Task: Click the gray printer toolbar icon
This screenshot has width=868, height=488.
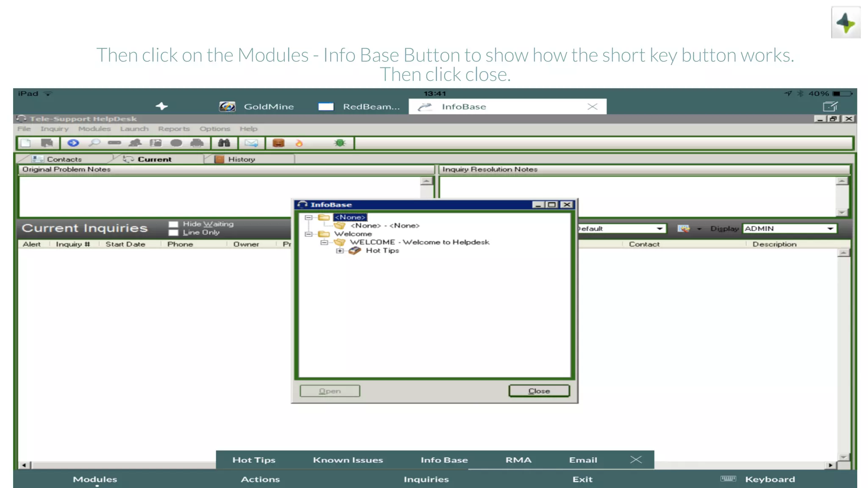Action: point(197,143)
